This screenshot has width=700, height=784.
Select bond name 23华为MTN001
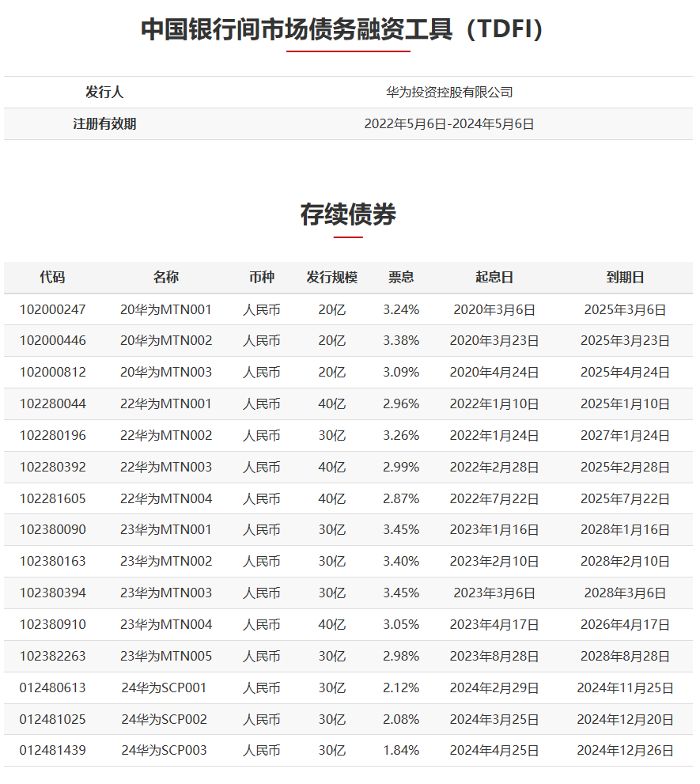click(x=166, y=530)
